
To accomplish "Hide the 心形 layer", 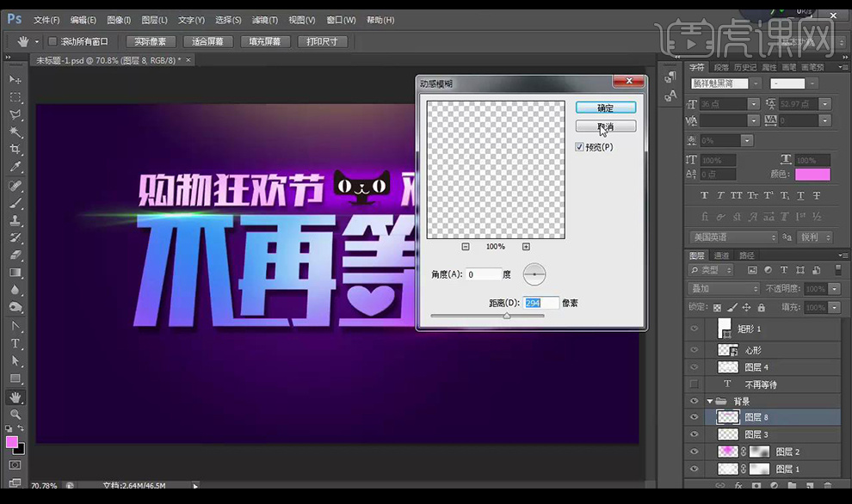I will click(695, 350).
